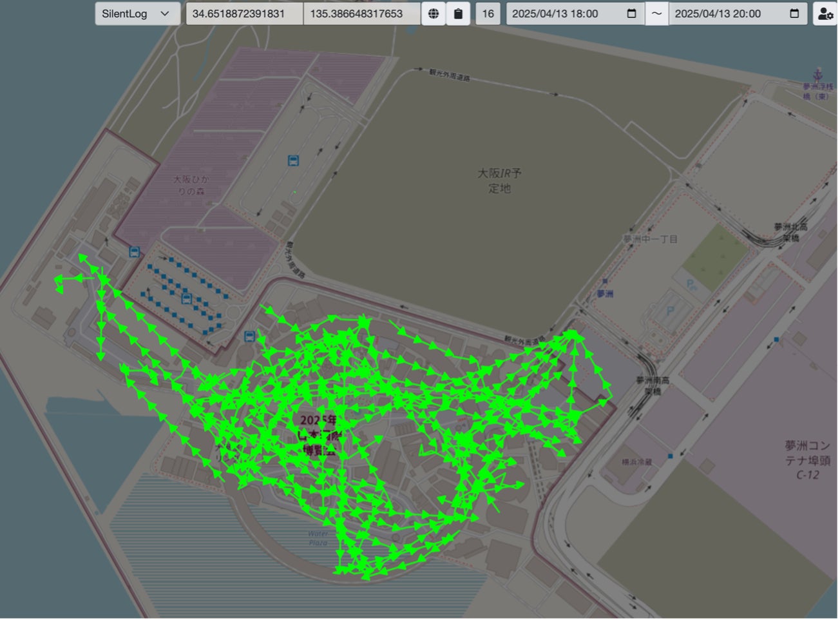Screen dimensions: 840x620
Task: Click the end time field 2025/04/13 20:00
Action: tap(738, 14)
